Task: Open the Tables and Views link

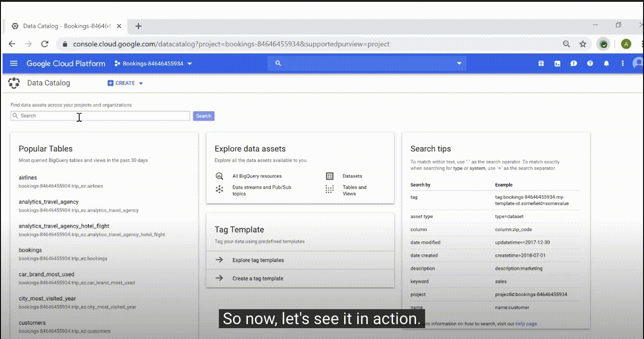Action: pyautogui.click(x=355, y=190)
